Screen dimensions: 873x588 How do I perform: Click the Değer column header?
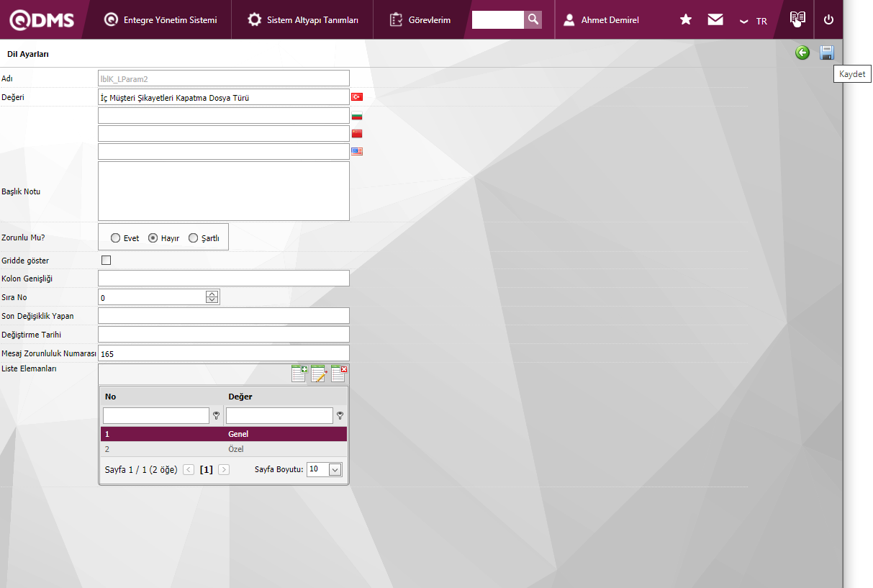pos(240,397)
